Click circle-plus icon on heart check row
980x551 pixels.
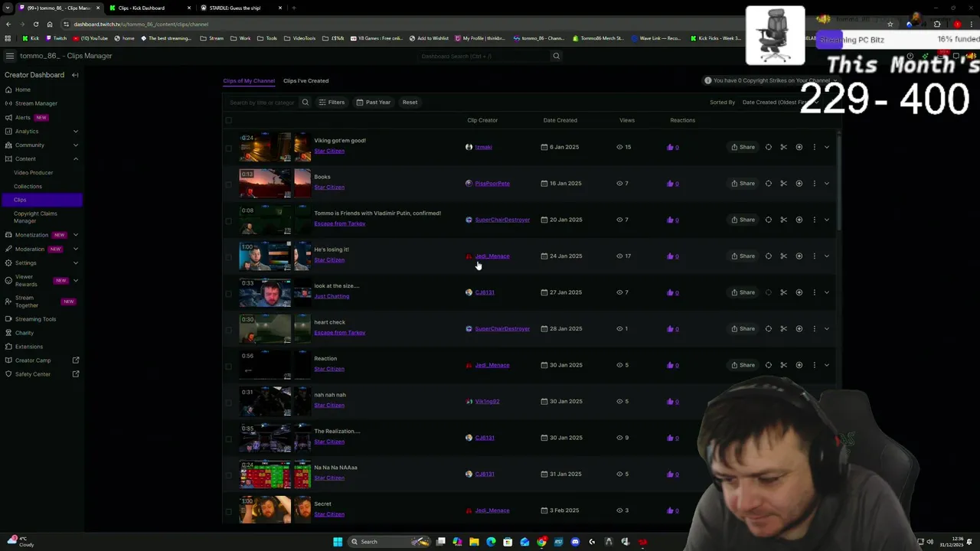[x=799, y=329]
